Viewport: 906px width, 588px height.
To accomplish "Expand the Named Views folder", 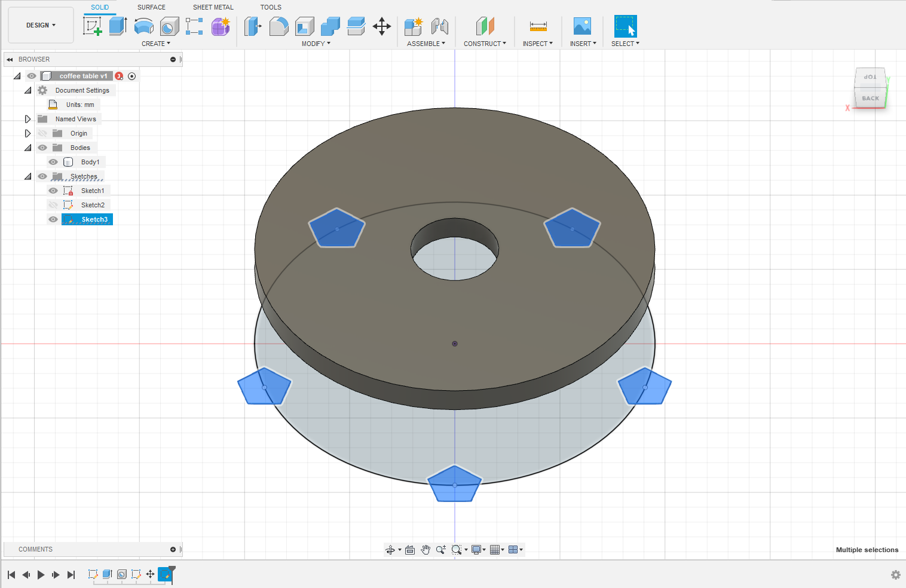I will pos(27,119).
